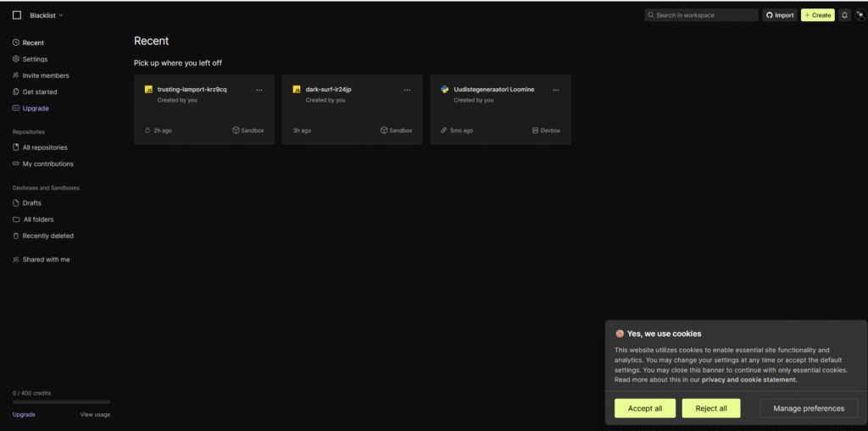868x431 pixels.
Task: Click the workspace square logo icon
Action: 17,15
